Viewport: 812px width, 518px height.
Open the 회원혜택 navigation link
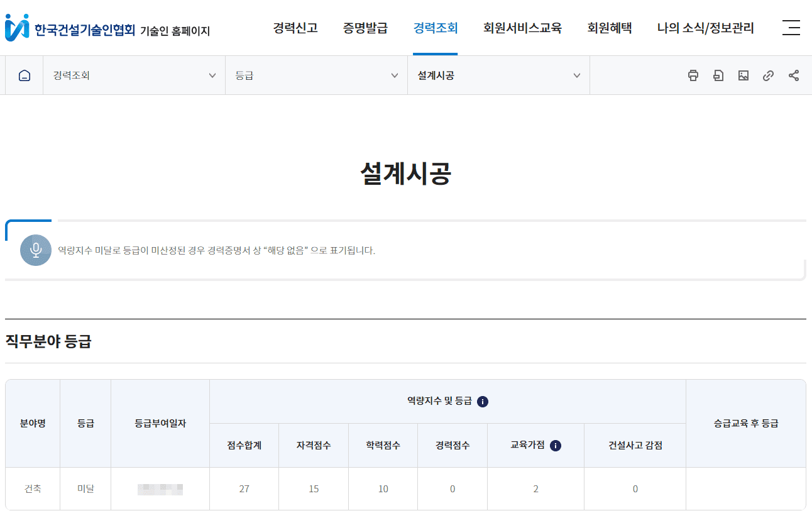point(608,28)
